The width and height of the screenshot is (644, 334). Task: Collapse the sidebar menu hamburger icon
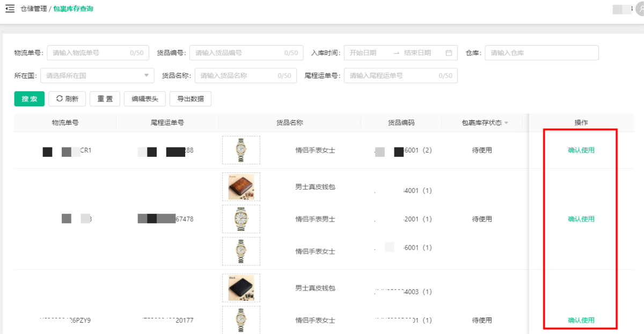click(x=10, y=9)
